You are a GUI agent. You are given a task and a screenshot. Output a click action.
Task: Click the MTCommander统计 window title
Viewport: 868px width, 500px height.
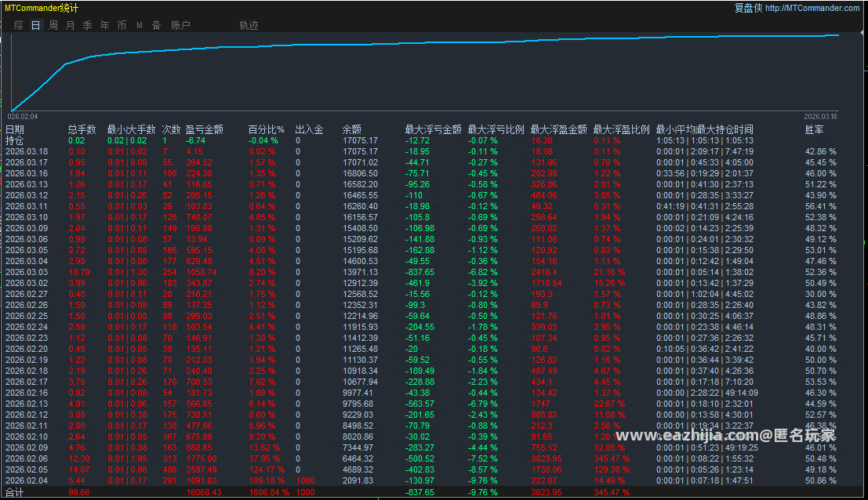pos(42,8)
